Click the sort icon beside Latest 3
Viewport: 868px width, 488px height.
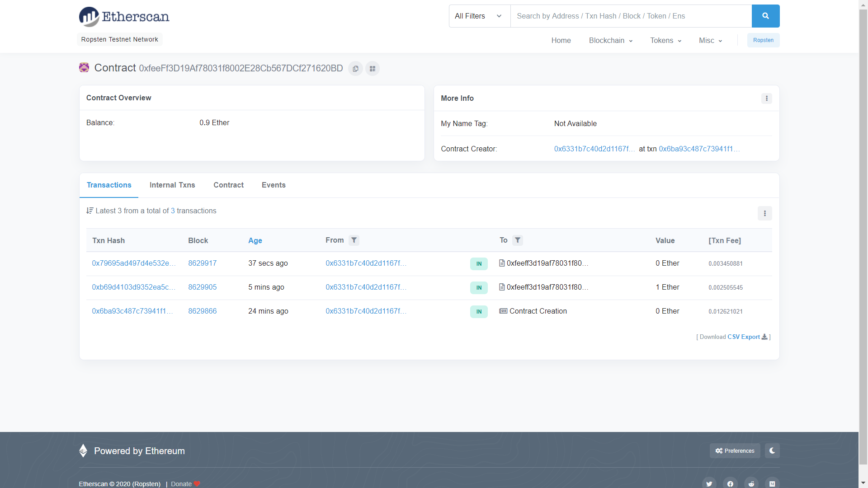coord(90,211)
